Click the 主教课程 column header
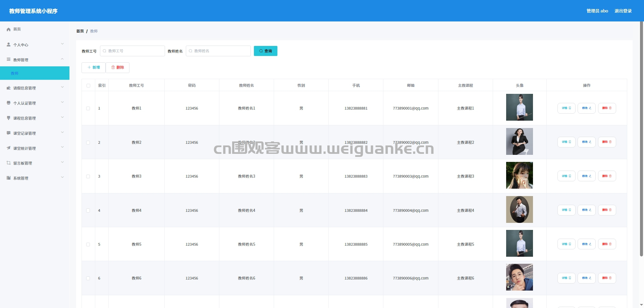Viewport: 644px width, 308px height. 465,85
